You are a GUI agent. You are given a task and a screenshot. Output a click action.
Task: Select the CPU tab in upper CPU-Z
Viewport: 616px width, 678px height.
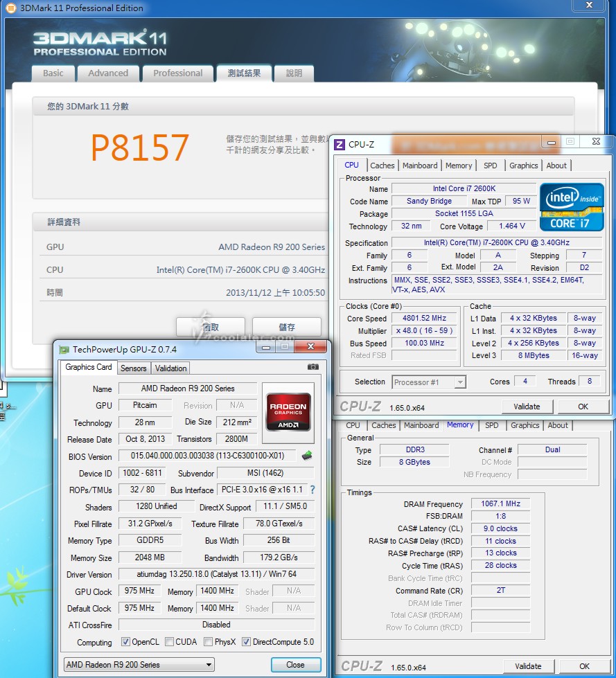click(x=352, y=165)
